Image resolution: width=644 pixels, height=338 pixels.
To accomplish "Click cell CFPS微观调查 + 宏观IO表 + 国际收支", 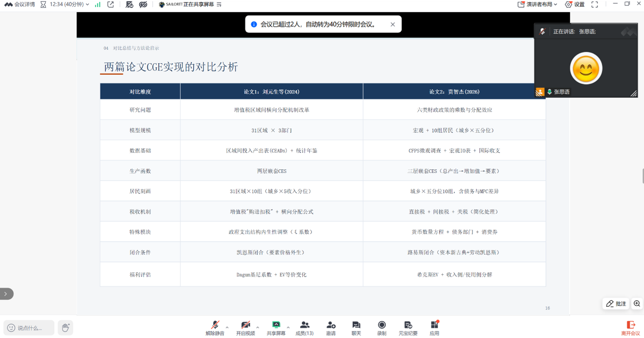I will pyautogui.click(x=454, y=151).
